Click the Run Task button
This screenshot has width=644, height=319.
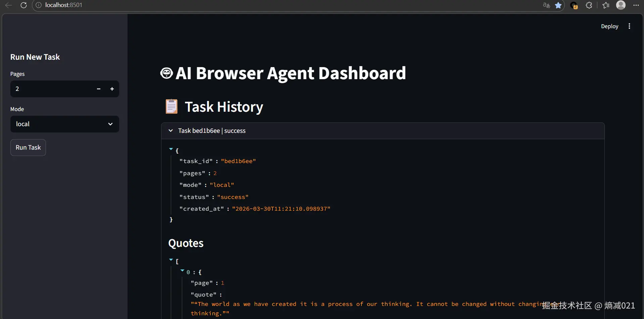coord(28,148)
